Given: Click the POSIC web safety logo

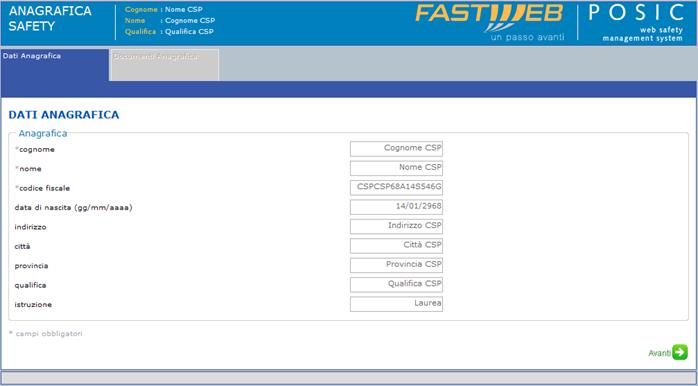Looking at the screenshot, I should [x=636, y=22].
